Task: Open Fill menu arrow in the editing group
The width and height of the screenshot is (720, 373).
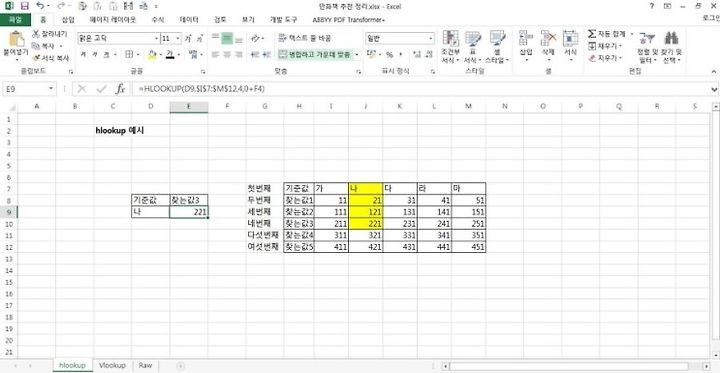Action: tap(620, 46)
